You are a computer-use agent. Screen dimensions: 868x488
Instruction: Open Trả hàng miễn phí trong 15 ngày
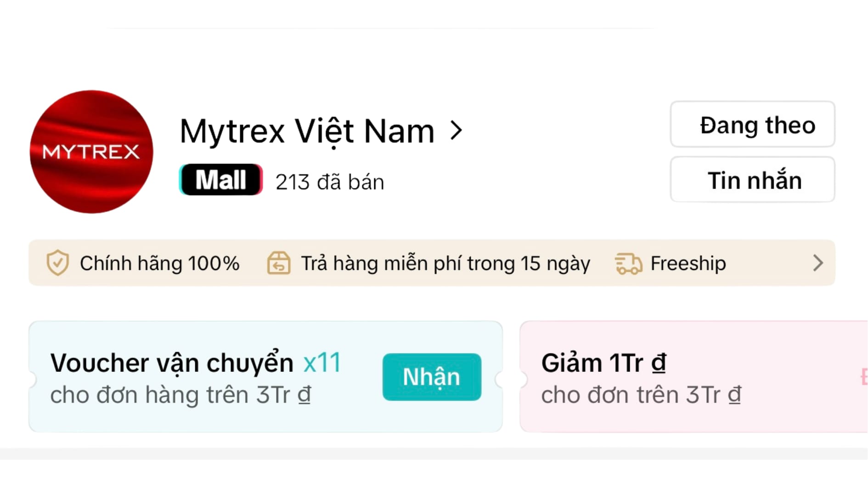[445, 264]
